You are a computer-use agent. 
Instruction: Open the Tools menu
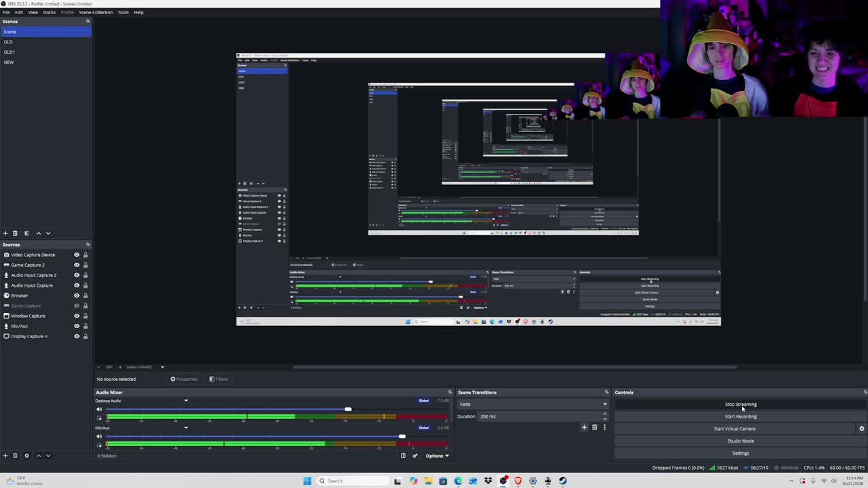[123, 12]
